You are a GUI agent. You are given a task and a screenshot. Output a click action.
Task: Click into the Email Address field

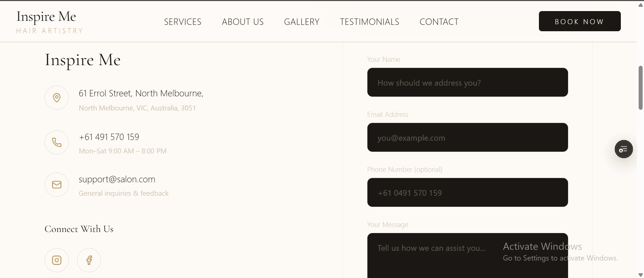click(467, 138)
